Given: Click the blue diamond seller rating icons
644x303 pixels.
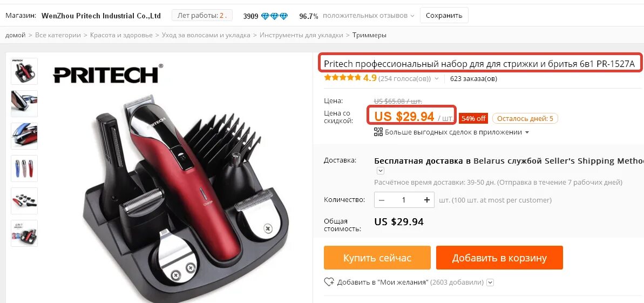Looking at the screenshot, I should (275, 16).
